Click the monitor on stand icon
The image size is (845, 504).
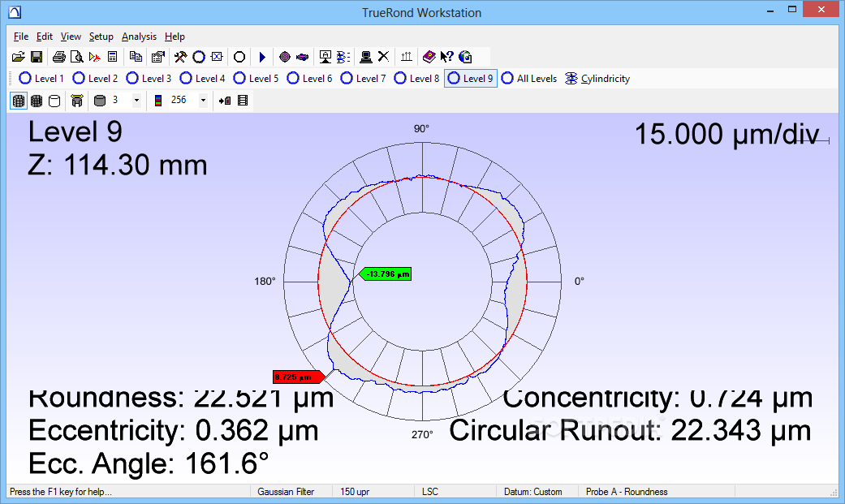(325, 57)
